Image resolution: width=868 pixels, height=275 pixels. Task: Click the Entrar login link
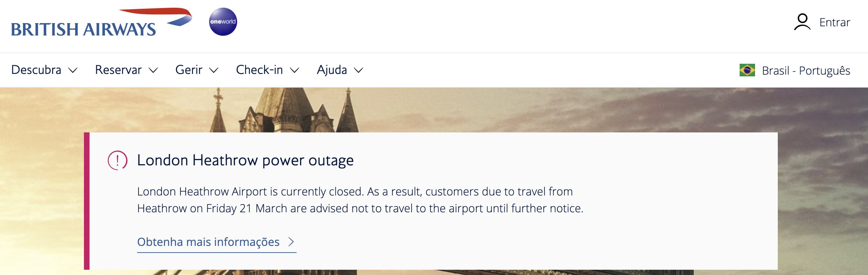coord(834,22)
